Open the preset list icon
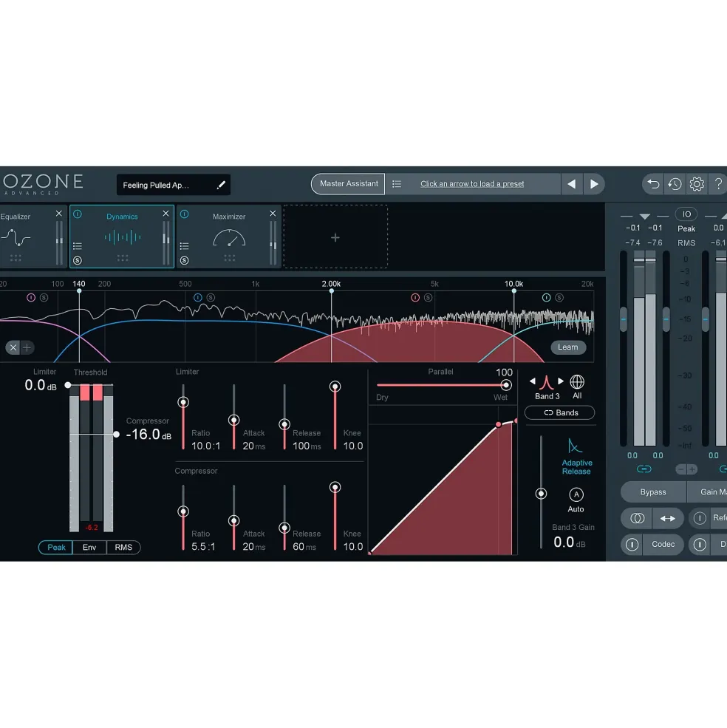The image size is (727, 728). (397, 184)
